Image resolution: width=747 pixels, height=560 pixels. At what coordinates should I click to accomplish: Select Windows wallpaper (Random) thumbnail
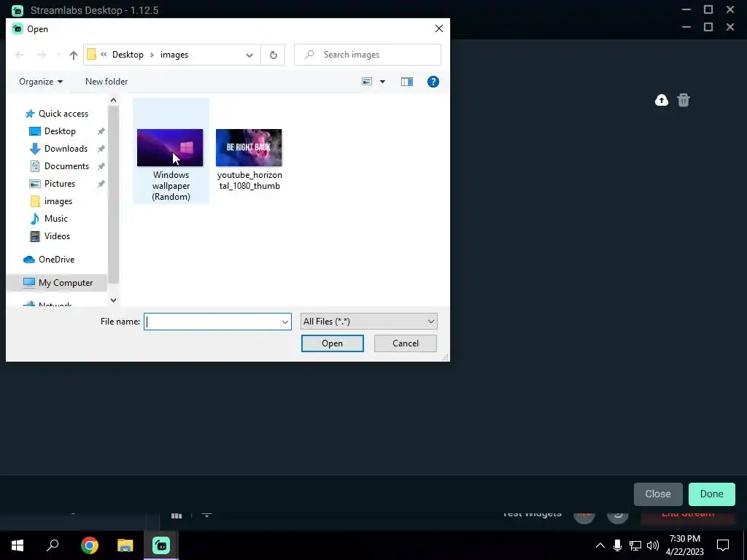coord(170,147)
